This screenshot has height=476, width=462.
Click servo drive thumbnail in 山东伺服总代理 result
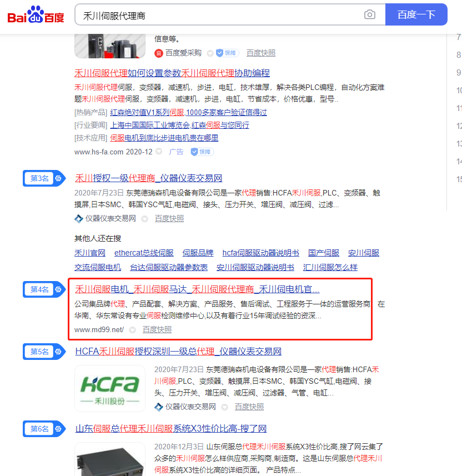[x=110, y=459]
